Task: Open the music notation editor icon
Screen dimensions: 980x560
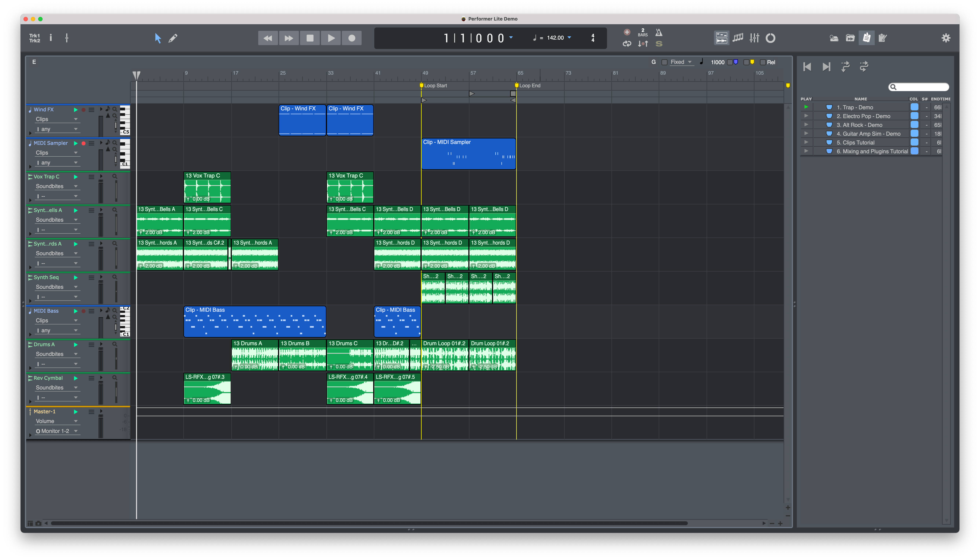Action: pos(738,38)
